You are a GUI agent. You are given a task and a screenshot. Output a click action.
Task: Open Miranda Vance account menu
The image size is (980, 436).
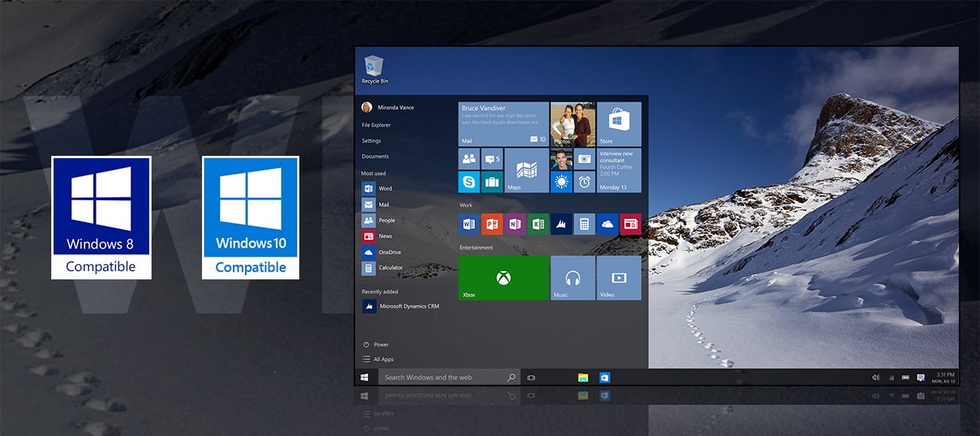[x=387, y=108]
